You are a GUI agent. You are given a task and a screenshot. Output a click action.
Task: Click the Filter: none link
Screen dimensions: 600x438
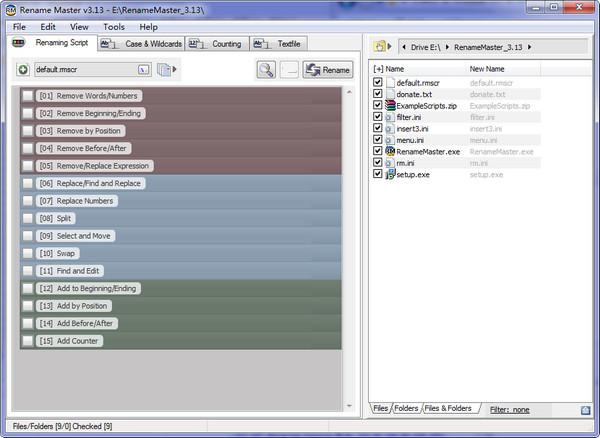click(x=510, y=410)
